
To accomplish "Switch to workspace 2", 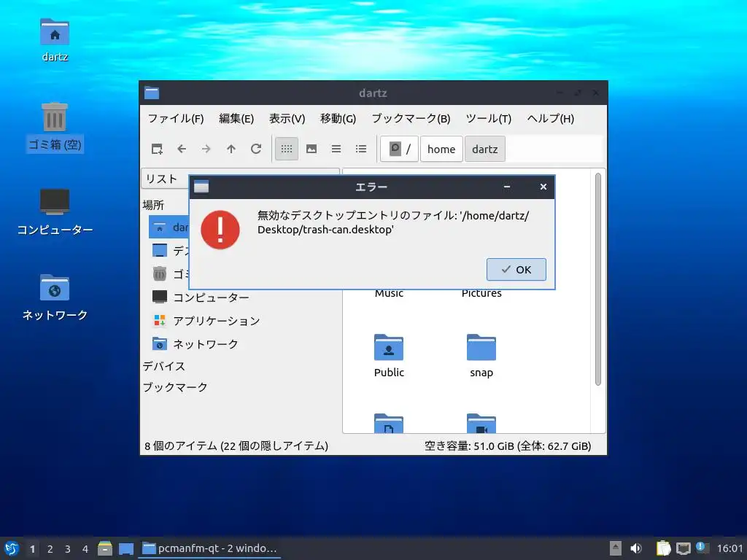I will click(x=50, y=549).
